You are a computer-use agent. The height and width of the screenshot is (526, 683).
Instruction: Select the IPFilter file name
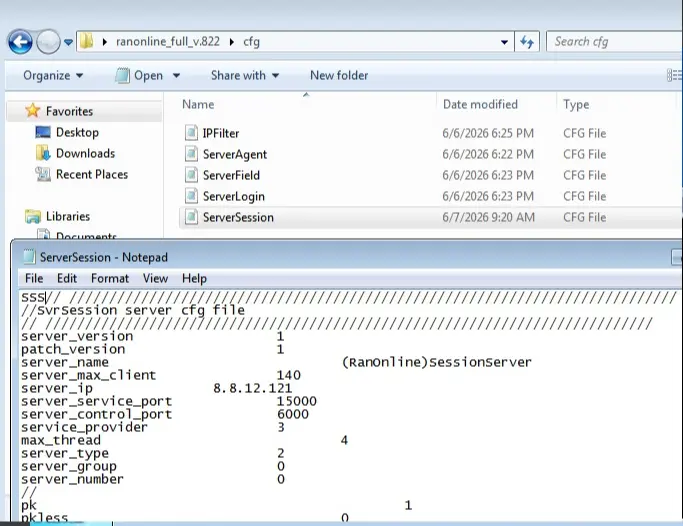(221, 133)
